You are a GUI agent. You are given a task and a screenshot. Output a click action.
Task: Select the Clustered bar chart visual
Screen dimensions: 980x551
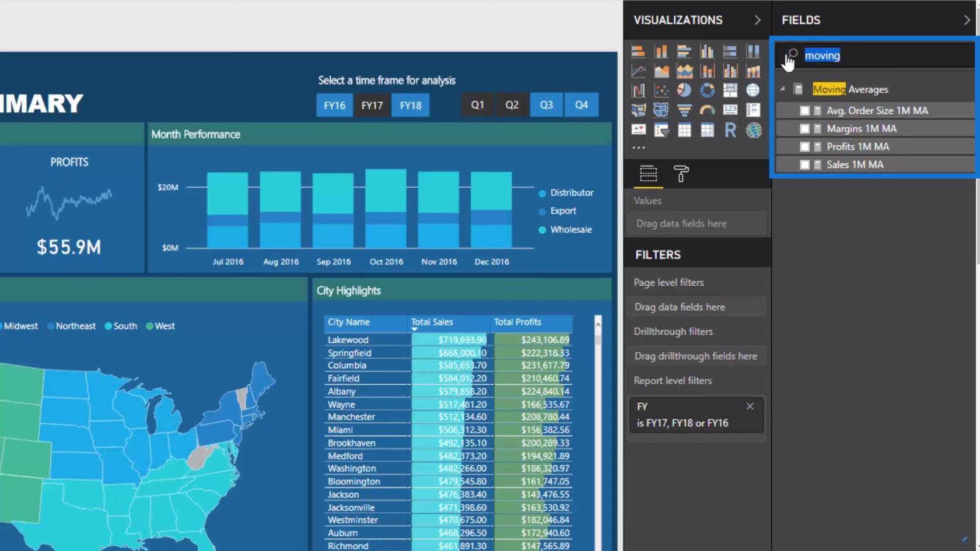tap(684, 52)
